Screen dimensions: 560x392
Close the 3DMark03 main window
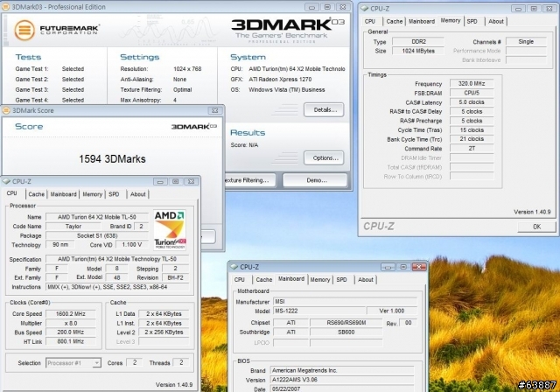[x=343, y=7]
